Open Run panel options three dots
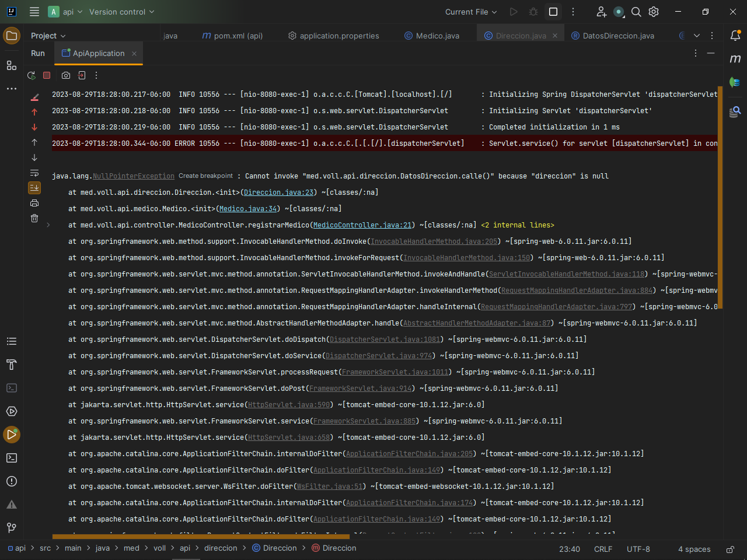 click(x=696, y=53)
